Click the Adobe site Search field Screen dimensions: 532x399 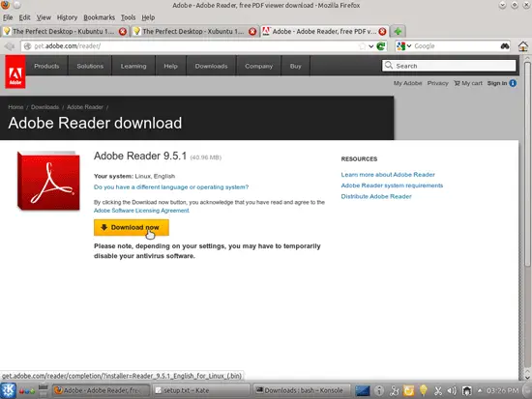tap(449, 66)
